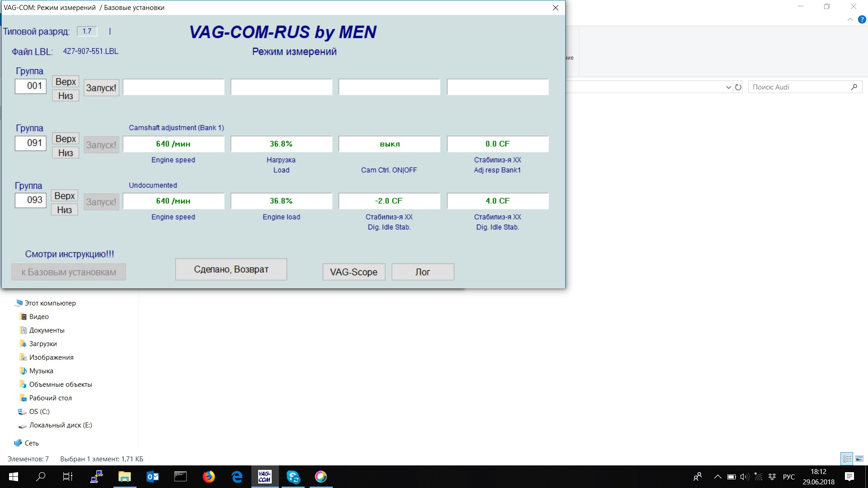Open the address bar history dropdown
The height and width of the screenshot is (488, 868).
pos(728,87)
